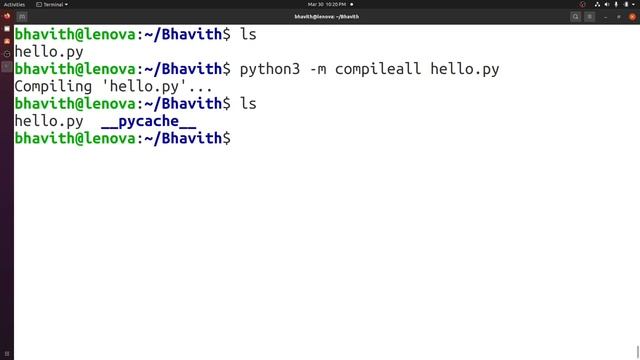The width and height of the screenshot is (640, 360).
Task: Launch Firefox from the Ubuntu dock
Action: [x=7, y=16]
